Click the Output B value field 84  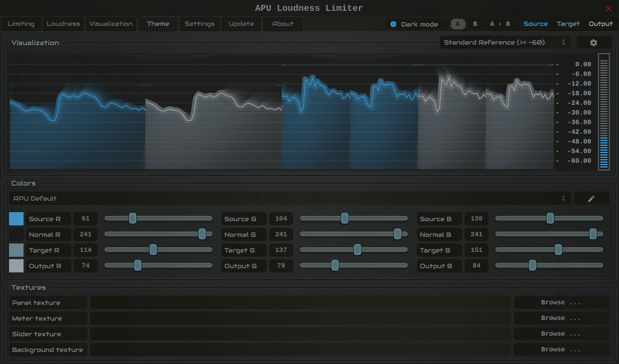[477, 266]
